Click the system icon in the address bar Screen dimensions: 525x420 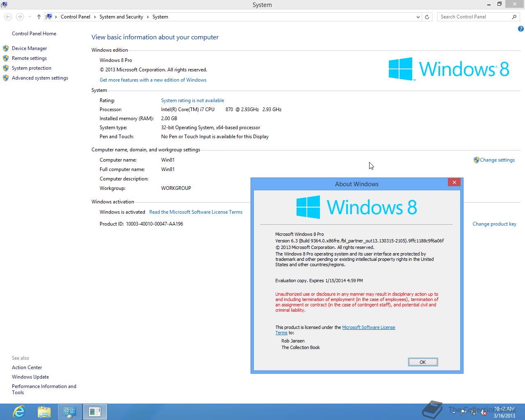tap(49, 17)
